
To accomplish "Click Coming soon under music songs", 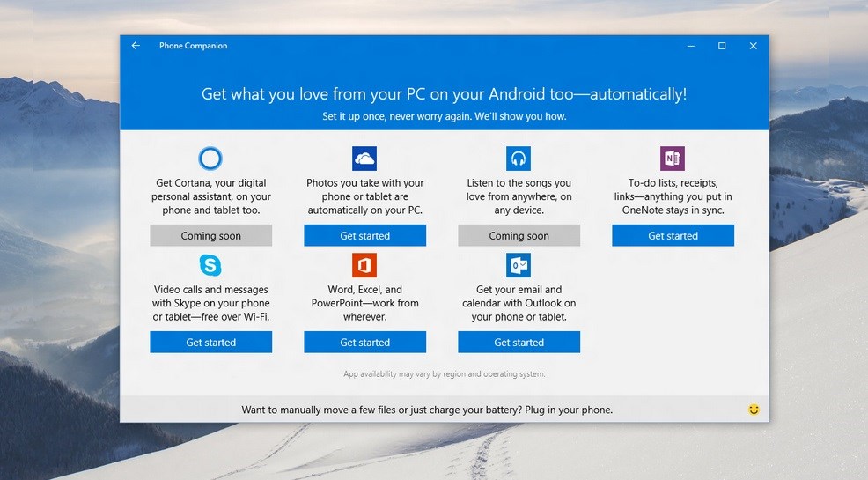I will pyautogui.click(x=519, y=235).
